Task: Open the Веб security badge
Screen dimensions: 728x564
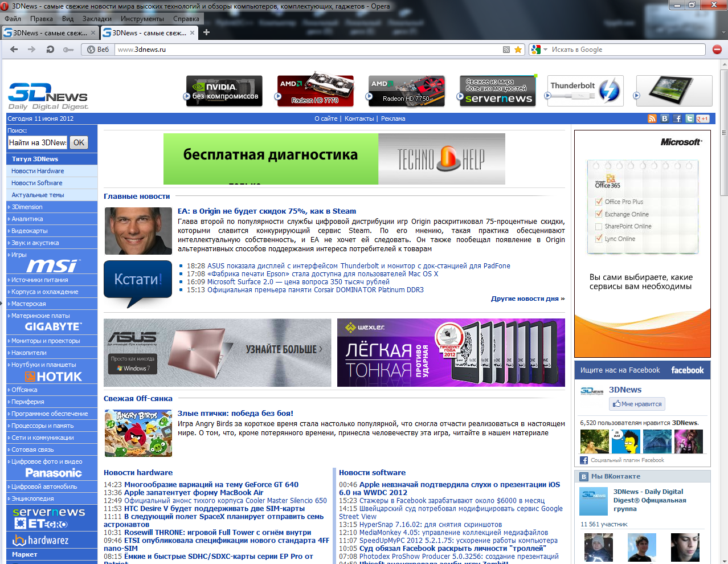Action: coord(97,50)
